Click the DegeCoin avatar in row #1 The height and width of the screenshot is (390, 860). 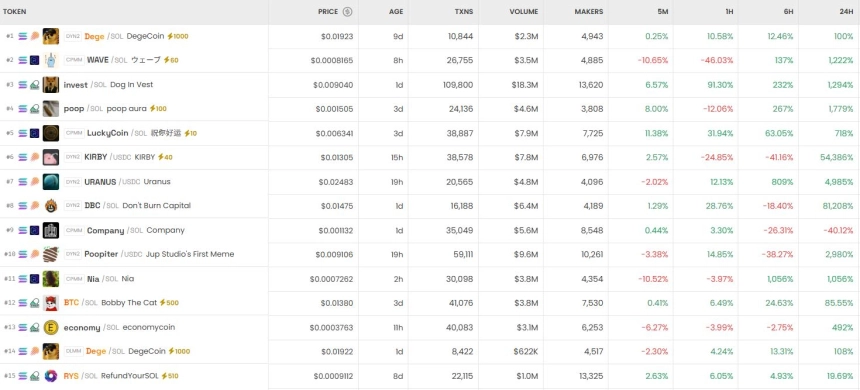tap(51, 36)
